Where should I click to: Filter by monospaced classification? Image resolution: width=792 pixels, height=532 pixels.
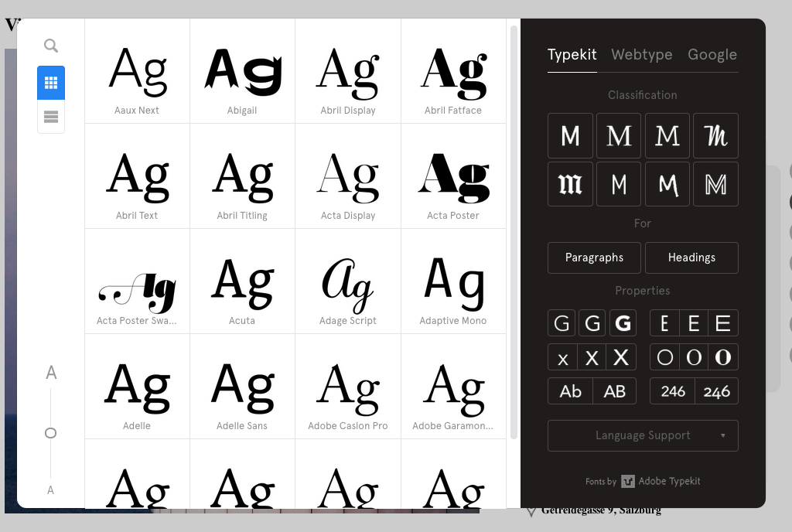point(619,184)
